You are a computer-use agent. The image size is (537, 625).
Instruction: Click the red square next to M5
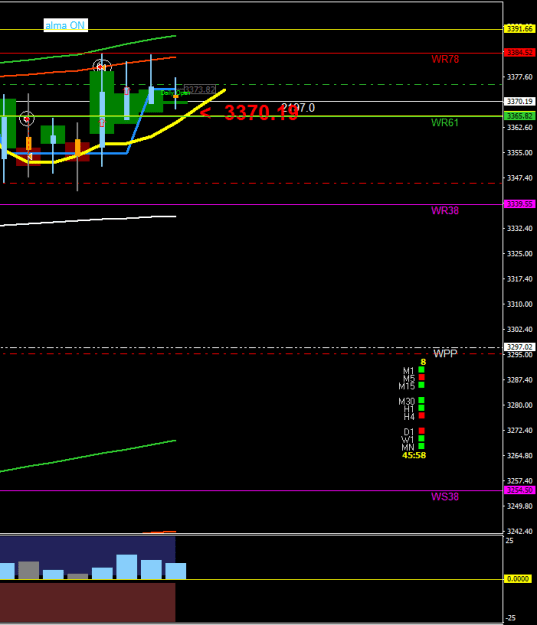click(421, 377)
